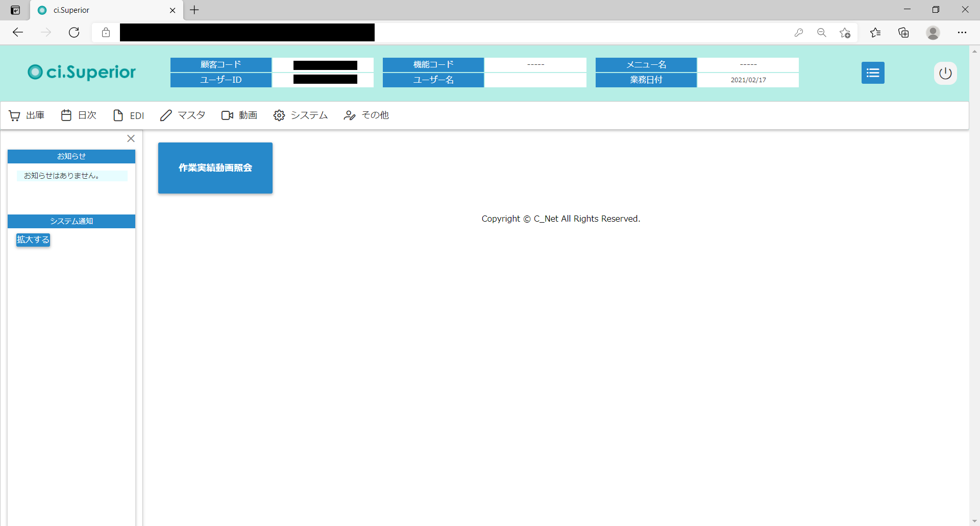Open the マスタ pencil menu
Viewport: 980px width, 526px height.
[x=183, y=115]
